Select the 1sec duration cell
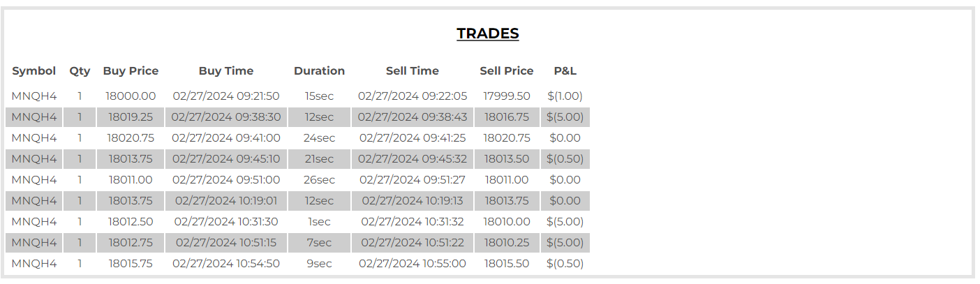 pyautogui.click(x=319, y=222)
